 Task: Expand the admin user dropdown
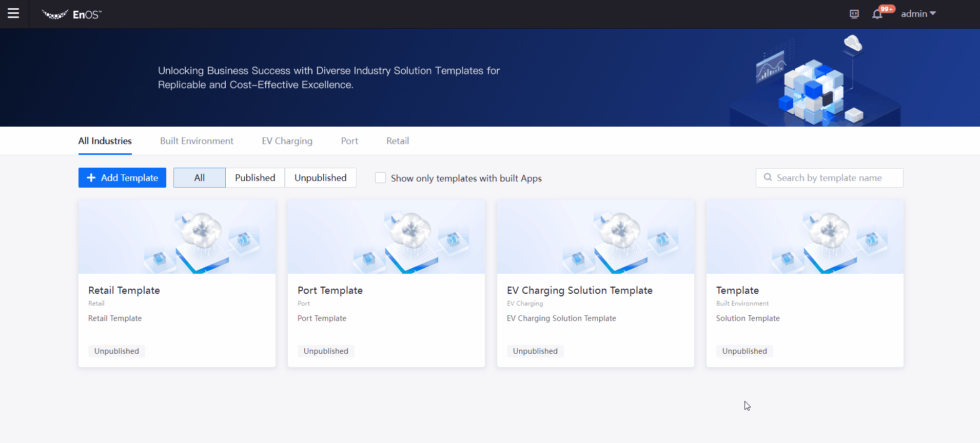(x=918, y=14)
